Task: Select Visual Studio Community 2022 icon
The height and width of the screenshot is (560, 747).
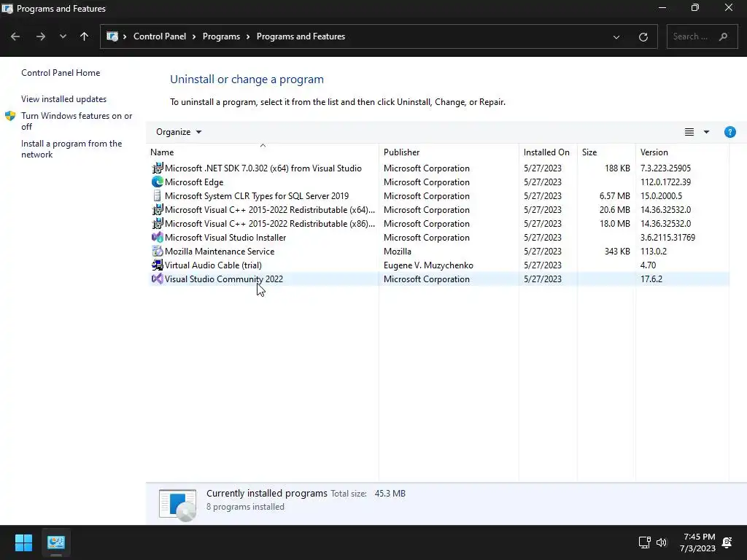Action: [158, 279]
